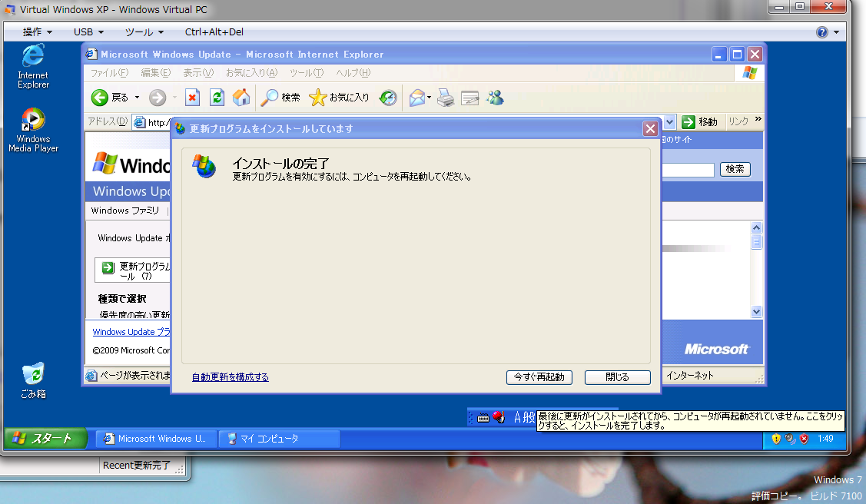Open the ツール(T) menu in IE

pos(306,73)
